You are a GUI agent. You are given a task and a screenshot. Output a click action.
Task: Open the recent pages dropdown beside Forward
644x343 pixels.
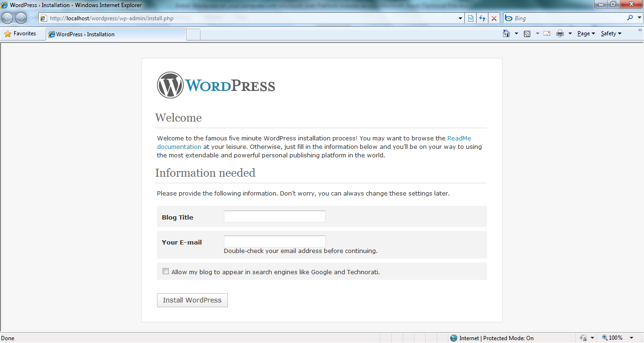(32, 18)
